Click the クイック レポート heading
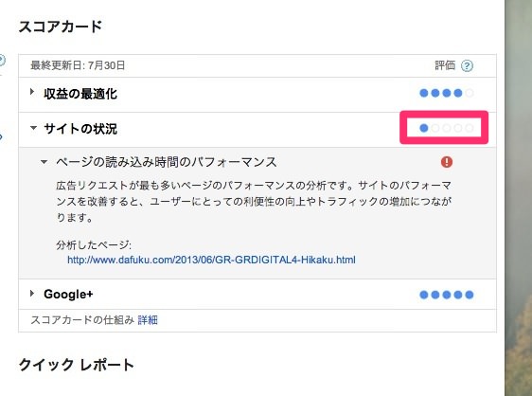532x396 pixels. click(x=77, y=365)
